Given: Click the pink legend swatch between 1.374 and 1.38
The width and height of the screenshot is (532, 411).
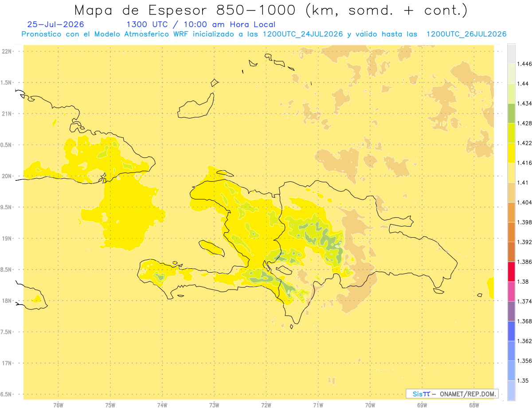Looking at the screenshot, I should [511, 291].
